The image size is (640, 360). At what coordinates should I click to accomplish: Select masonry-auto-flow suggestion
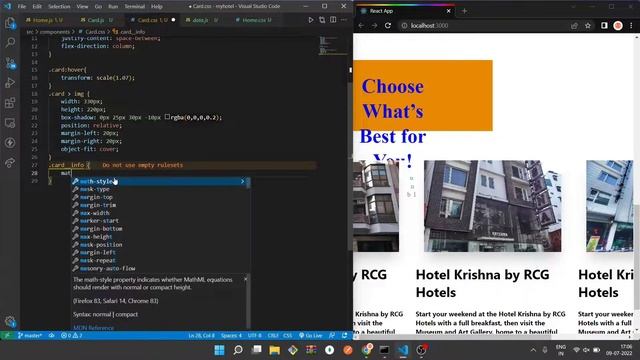click(160, 268)
